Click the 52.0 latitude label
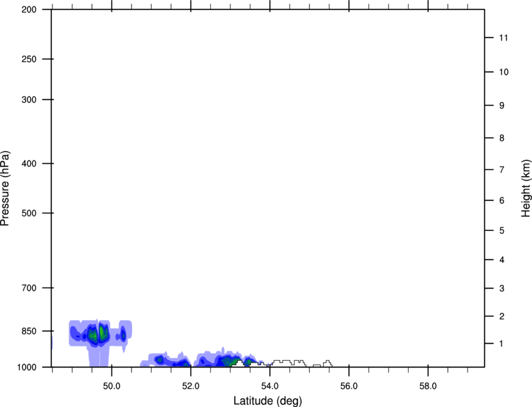The width and height of the screenshot is (532, 407). click(191, 386)
